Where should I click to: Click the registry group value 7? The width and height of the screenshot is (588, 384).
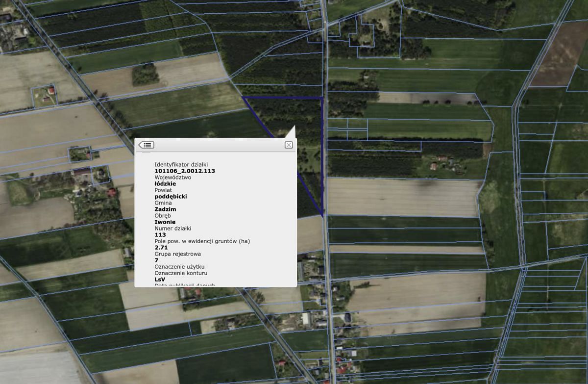pos(156,260)
